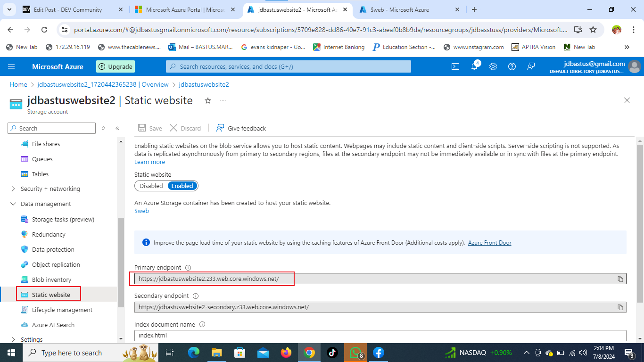
Task: Open portal Settings gear
Action: tap(493, 66)
